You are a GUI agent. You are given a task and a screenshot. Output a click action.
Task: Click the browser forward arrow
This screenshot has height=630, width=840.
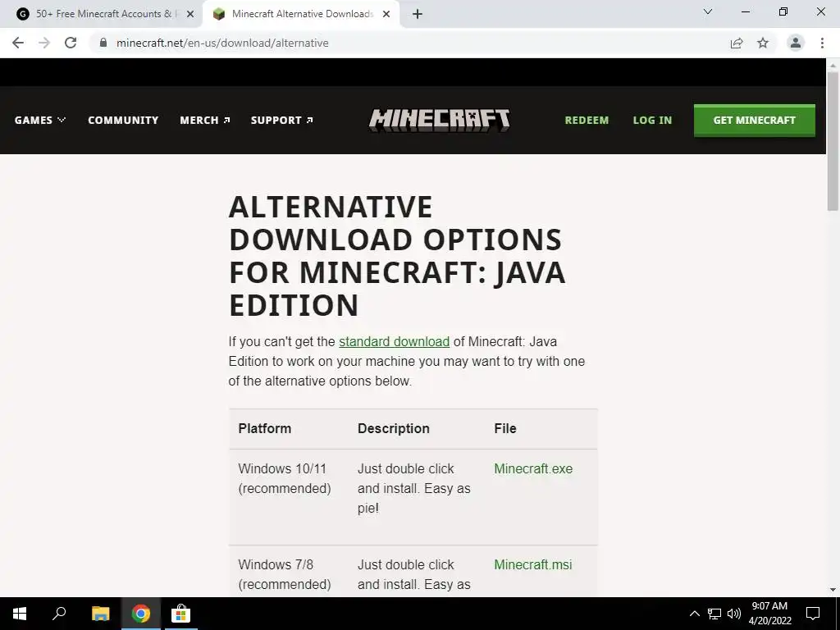44,43
